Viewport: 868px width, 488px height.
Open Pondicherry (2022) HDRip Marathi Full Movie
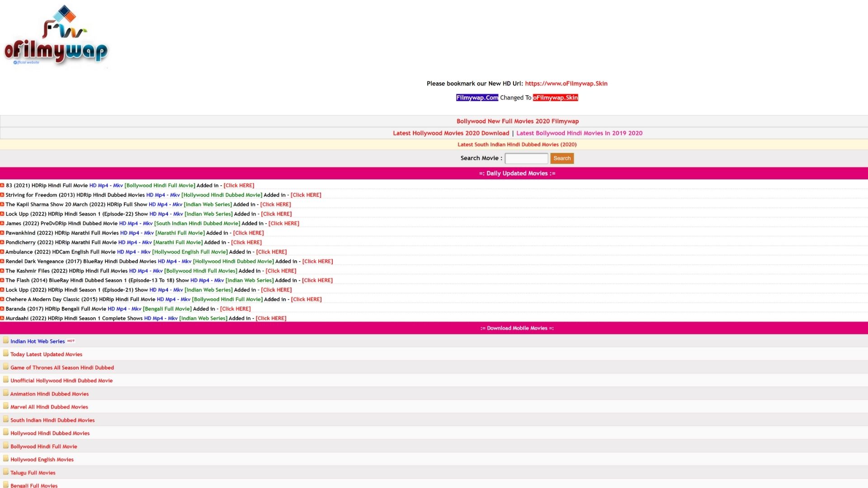pos(61,242)
